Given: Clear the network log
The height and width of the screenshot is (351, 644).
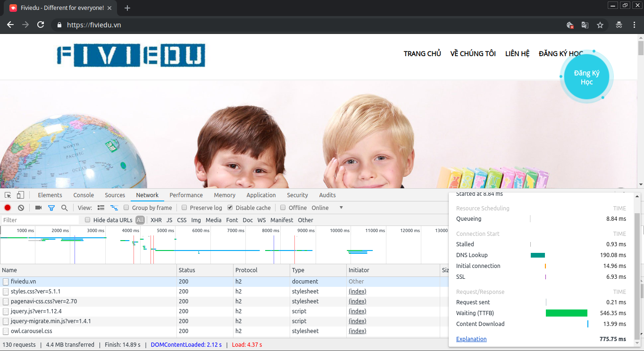Looking at the screenshot, I should click(x=21, y=208).
